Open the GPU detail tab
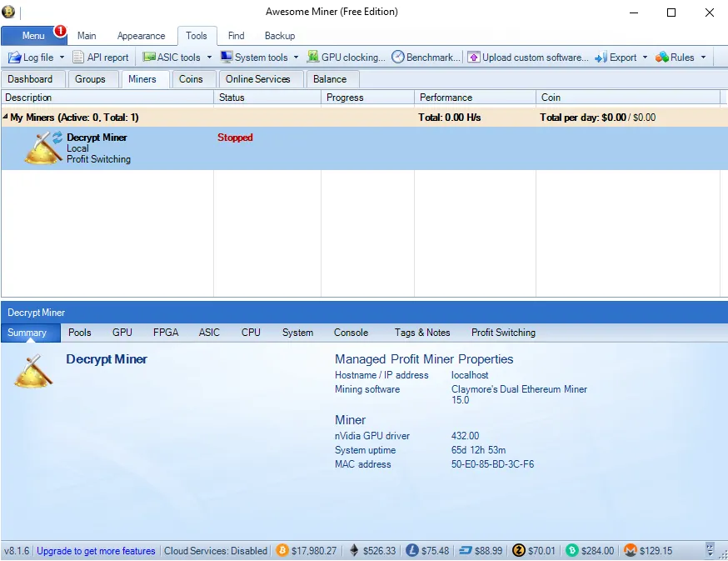Screen dimensions: 728x561 click(x=122, y=333)
